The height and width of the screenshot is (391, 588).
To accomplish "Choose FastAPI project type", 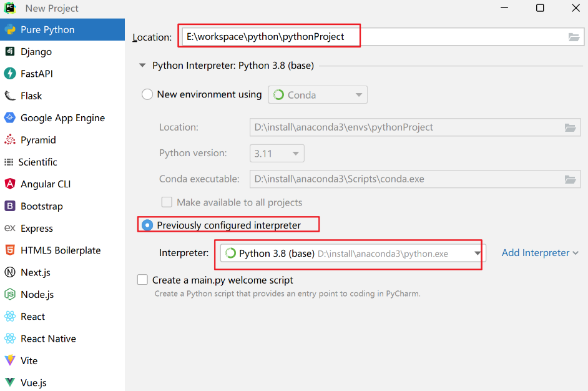I will (x=62, y=74).
